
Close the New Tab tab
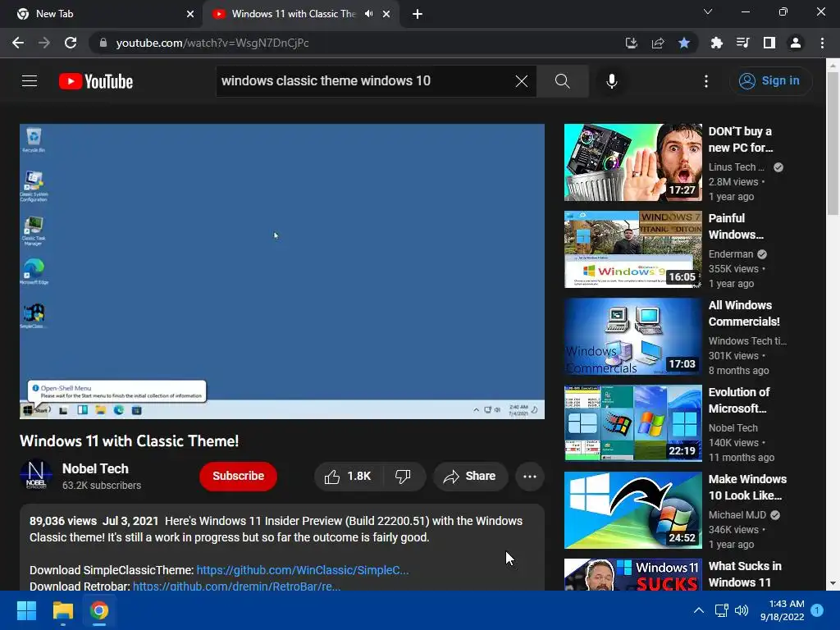point(190,14)
